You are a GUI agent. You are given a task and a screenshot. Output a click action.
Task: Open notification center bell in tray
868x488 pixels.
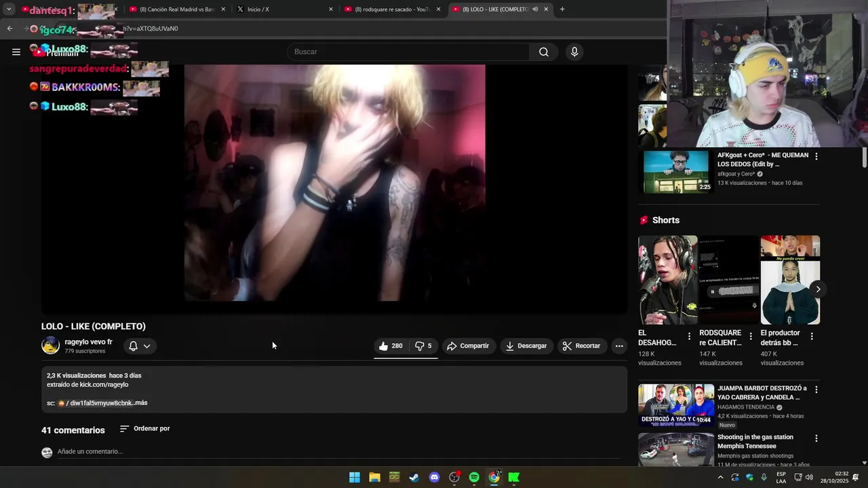(856, 477)
